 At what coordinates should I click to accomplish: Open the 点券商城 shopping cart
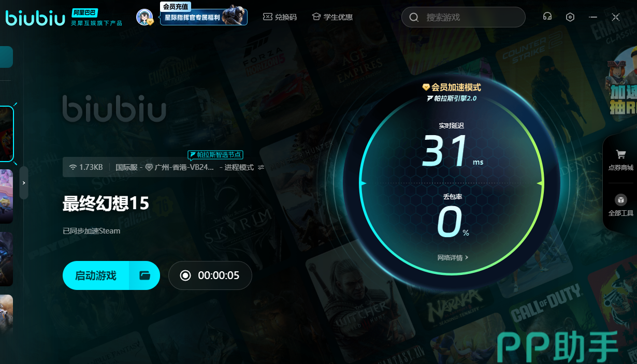point(620,159)
